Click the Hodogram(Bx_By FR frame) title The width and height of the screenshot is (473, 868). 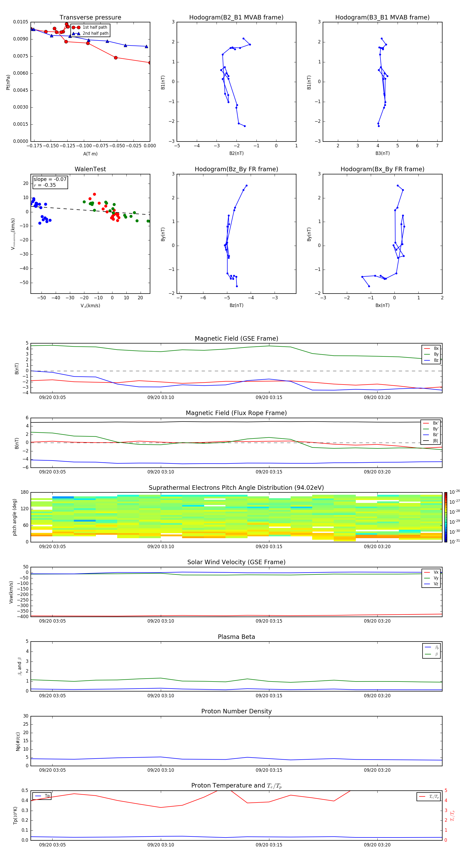(382, 169)
